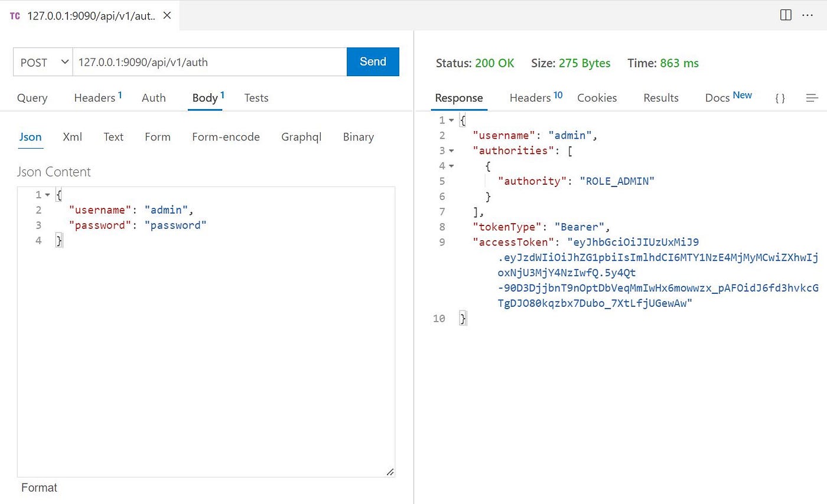Click the split editor icon
The image size is (827, 504).
[x=786, y=15]
